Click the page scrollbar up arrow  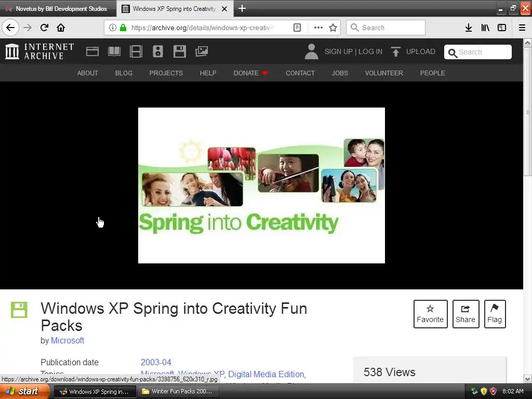click(528, 43)
